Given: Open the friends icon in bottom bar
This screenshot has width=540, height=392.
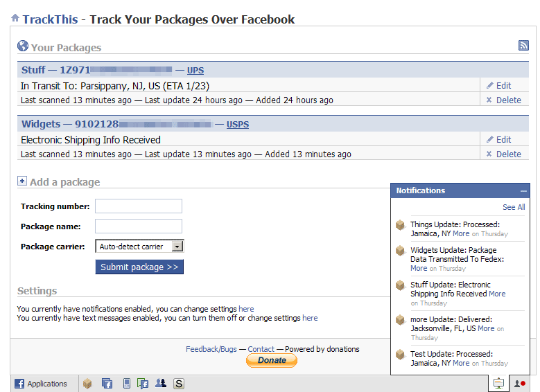Looking at the screenshot, I should pos(161,383).
